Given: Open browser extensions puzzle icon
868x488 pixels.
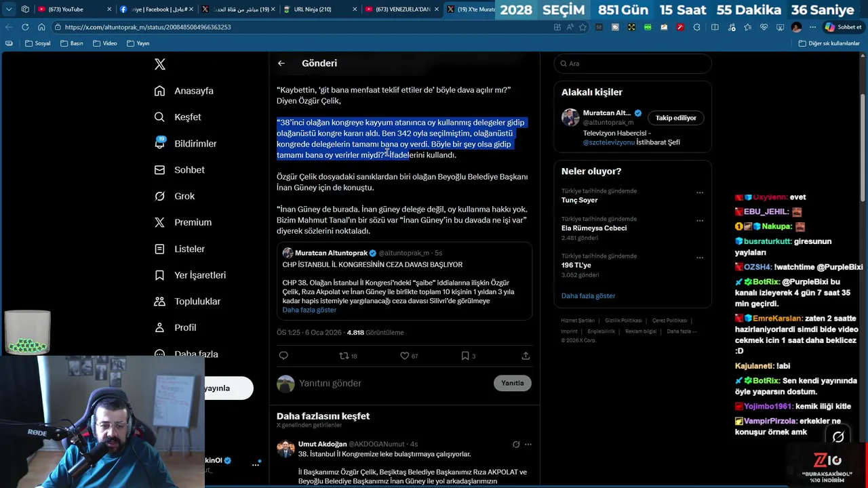Looking at the screenshot, I should point(696,27).
